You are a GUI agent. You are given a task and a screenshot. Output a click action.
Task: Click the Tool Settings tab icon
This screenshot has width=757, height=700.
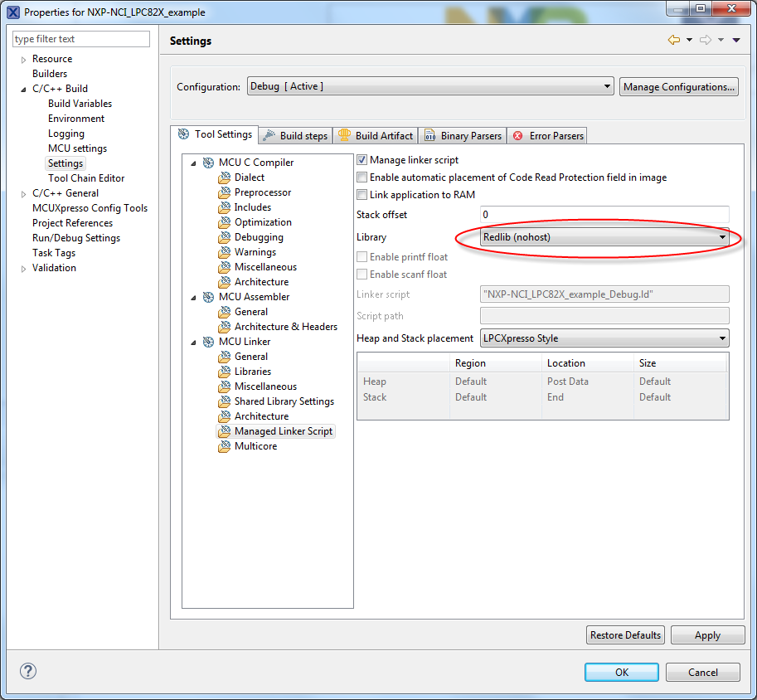click(x=183, y=134)
